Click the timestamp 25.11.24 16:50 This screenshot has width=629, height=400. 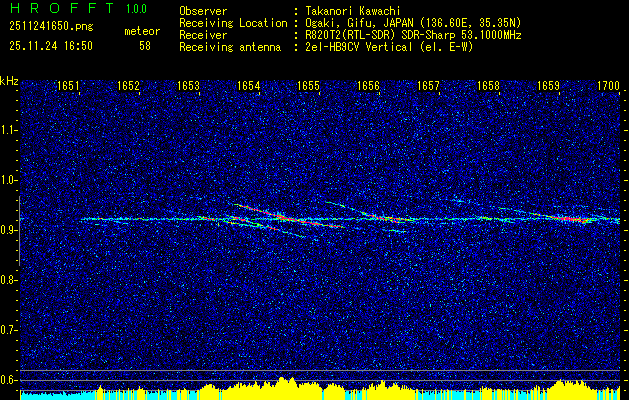pos(51,46)
